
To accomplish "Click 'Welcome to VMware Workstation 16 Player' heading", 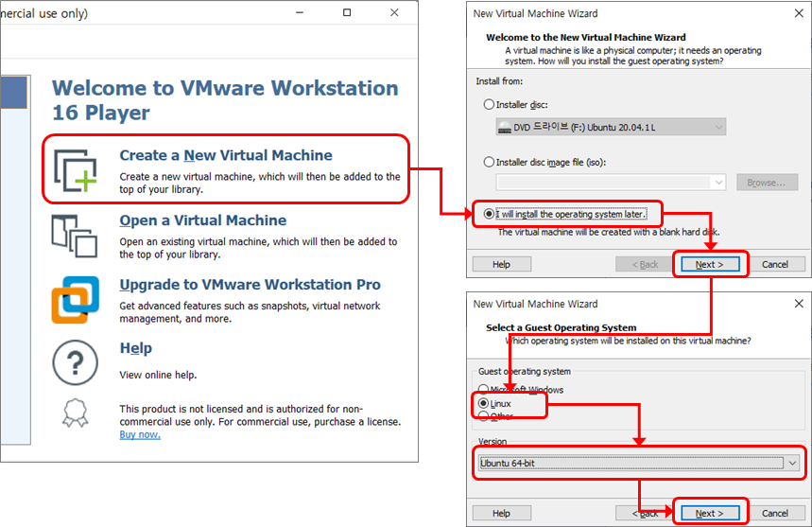I will click(x=225, y=100).
